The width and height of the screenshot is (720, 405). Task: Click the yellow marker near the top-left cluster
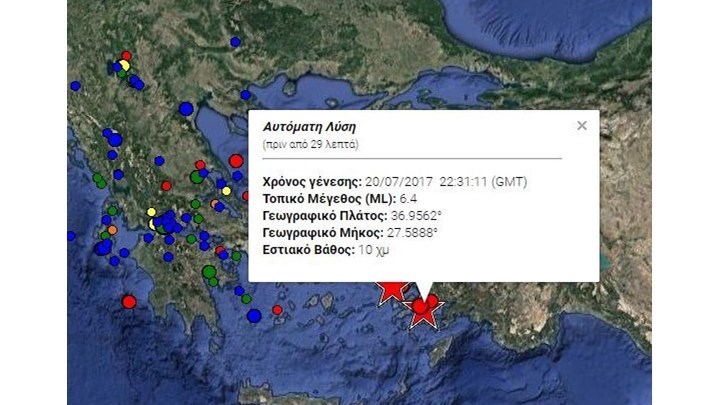124,66
